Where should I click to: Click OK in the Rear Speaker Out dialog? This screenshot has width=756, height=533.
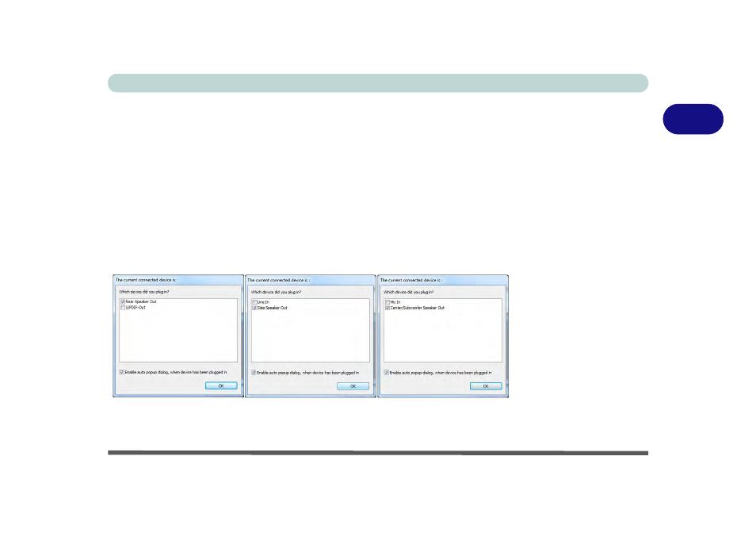221,386
